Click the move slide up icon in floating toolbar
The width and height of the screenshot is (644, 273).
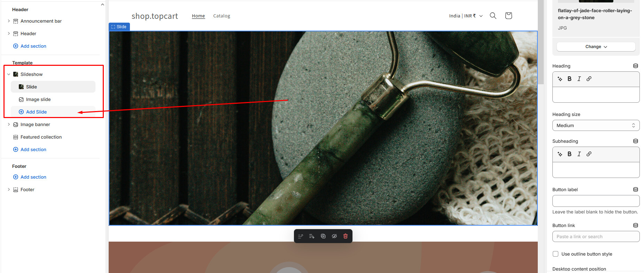[301, 236]
